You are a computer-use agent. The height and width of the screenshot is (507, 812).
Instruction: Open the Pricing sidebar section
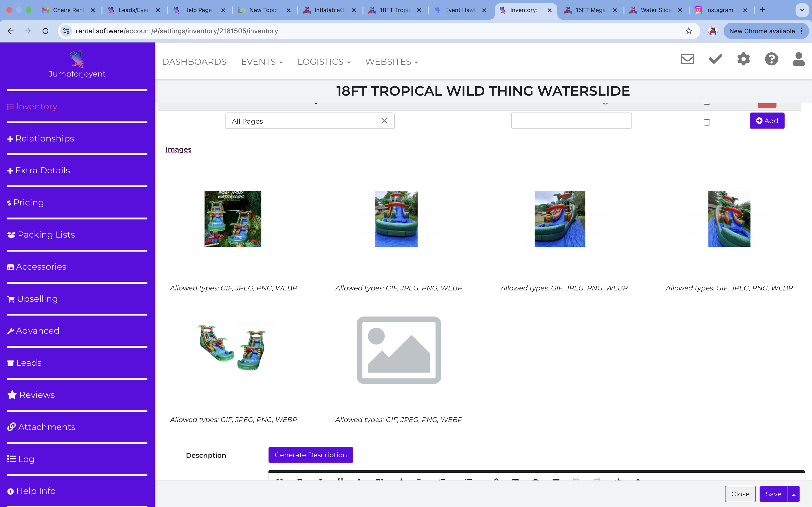(x=28, y=203)
